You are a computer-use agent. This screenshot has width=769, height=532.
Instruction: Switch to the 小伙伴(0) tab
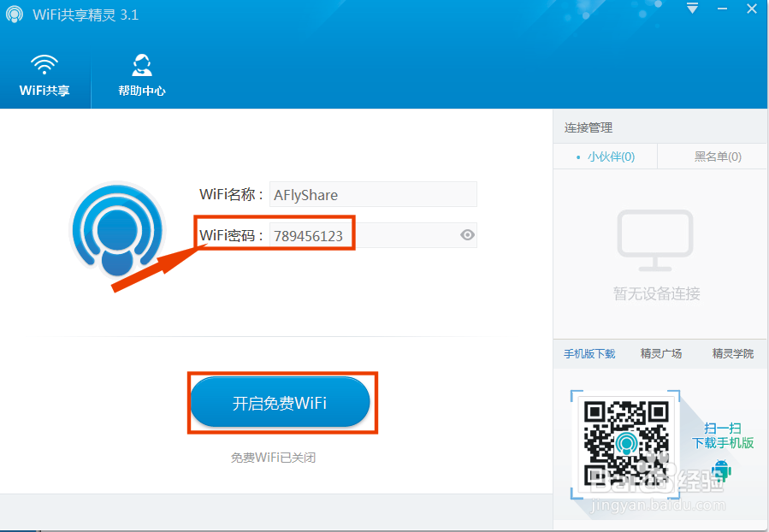606,157
